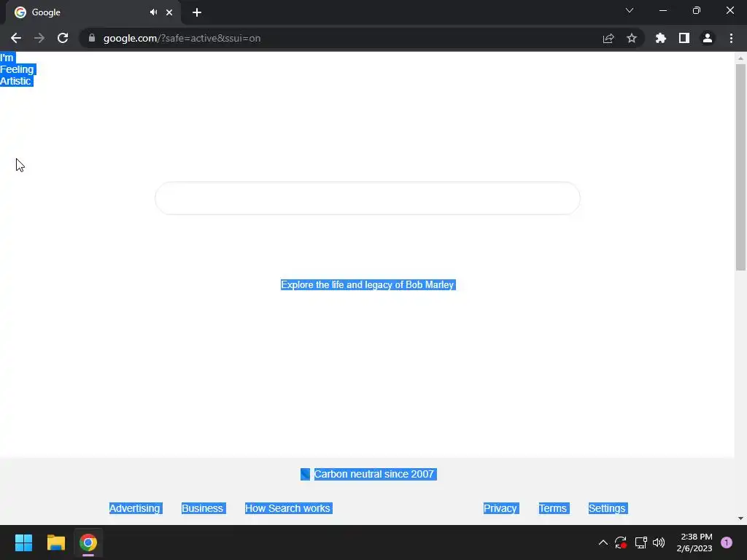Image resolution: width=747 pixels, height=560 pixels.
Task: Open the Chrome profile menu
Action: tap(708, 38)
